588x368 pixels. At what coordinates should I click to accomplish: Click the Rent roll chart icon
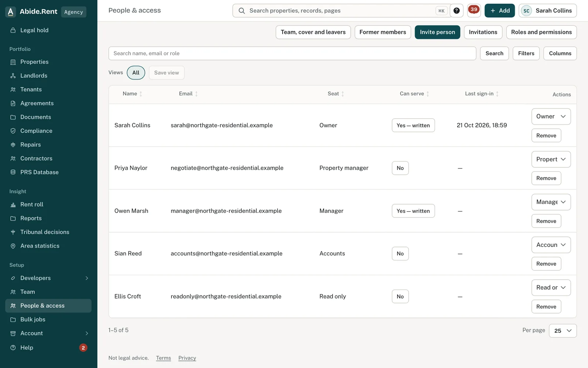coord(13,205)
